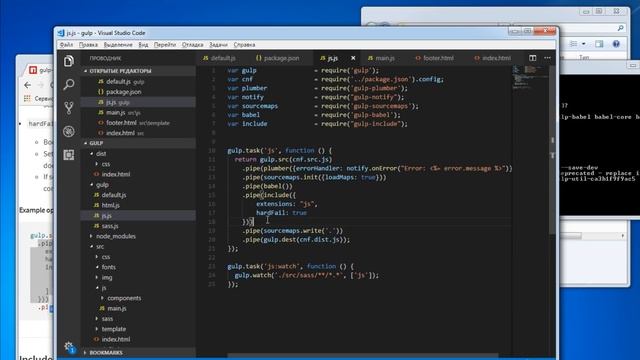Open default.js in gulp folder

pos(138,195)
